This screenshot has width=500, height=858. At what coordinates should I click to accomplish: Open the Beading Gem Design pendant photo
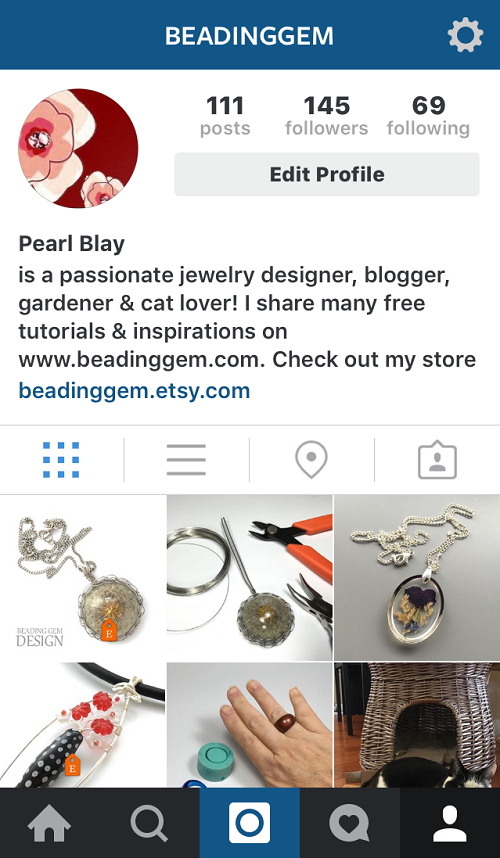pos(83,577)
